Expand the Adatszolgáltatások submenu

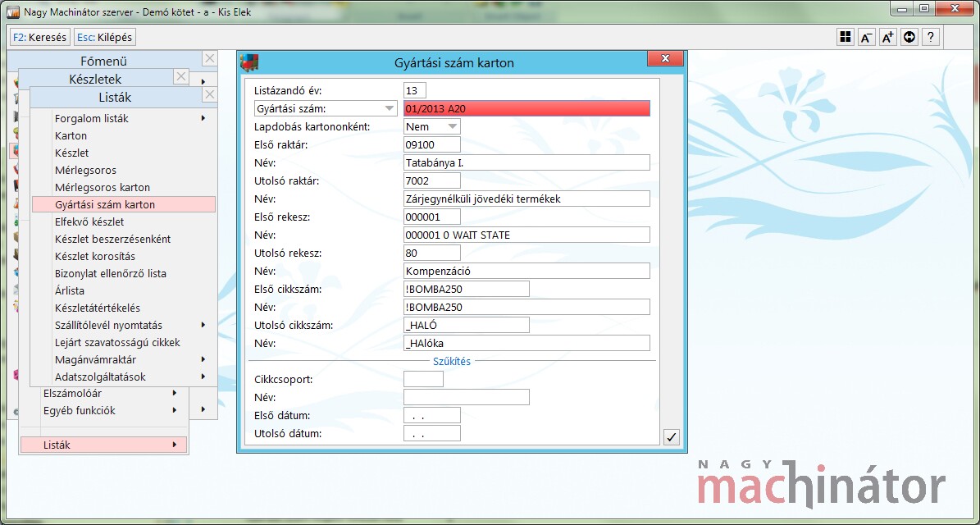point(203,377)
